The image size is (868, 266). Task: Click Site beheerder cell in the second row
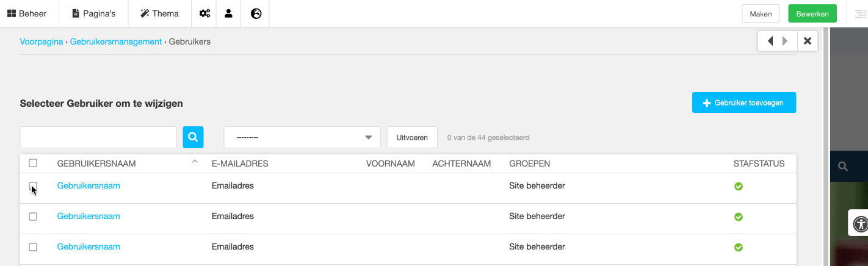[537, 216]
